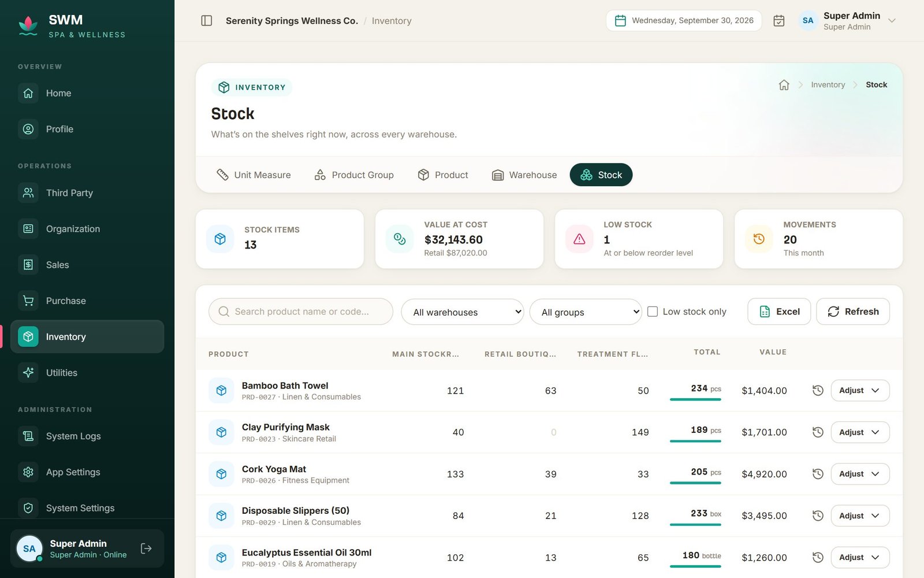
Task: Click the Movements history card icon
Action: (x=759, y=239)
